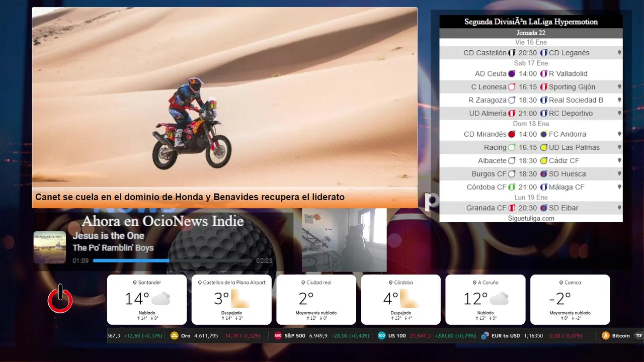644x362 pixels.
Task: Click the Ciudad real 2° temperature
Action: click(x=306, y=299)
